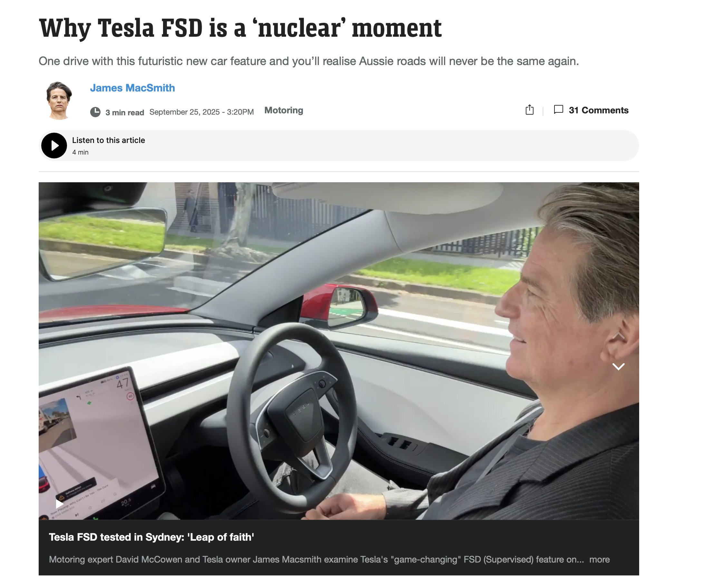721x588 pixels.
Task: Click the author's headshot photo
Action: [x=59, y=100]
